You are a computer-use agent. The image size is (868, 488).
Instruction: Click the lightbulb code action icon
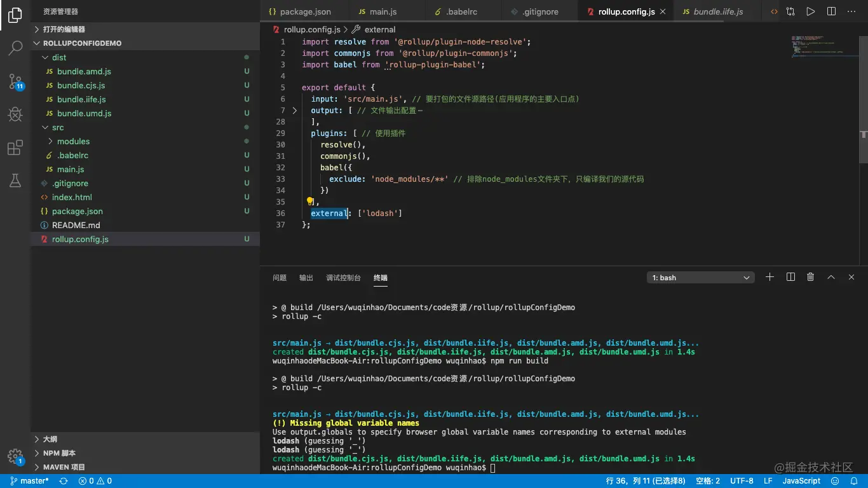310,201
